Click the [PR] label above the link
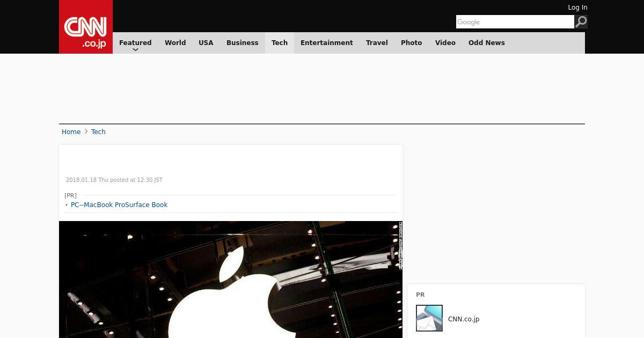Image resolution: width=644 pixels, height=338 pixels. (70, 195)
